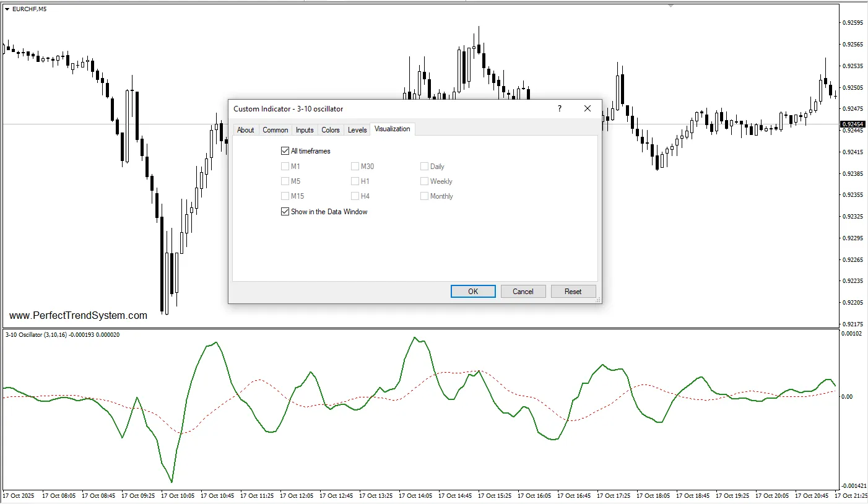This screenshot has width=868, height=504.
Task: Click the dialog help question mark
Action: [560, 109]
